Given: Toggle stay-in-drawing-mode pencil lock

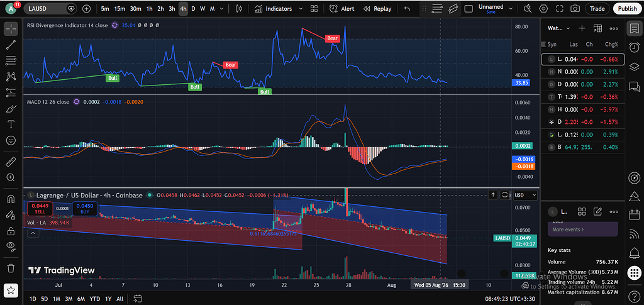Looking at the screenshot, I should [x=11, y=214].
